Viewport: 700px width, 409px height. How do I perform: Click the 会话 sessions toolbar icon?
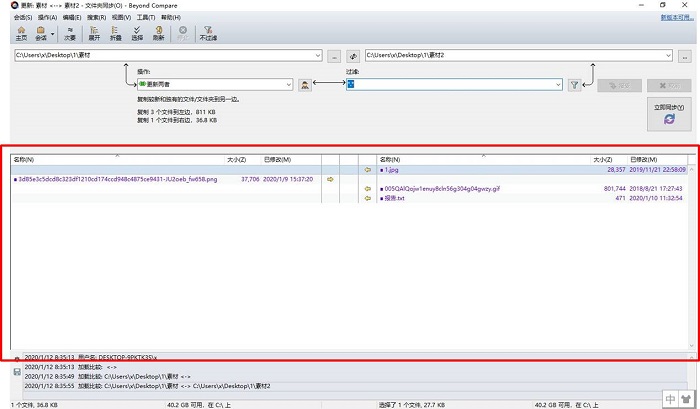(x=41, y=32)
